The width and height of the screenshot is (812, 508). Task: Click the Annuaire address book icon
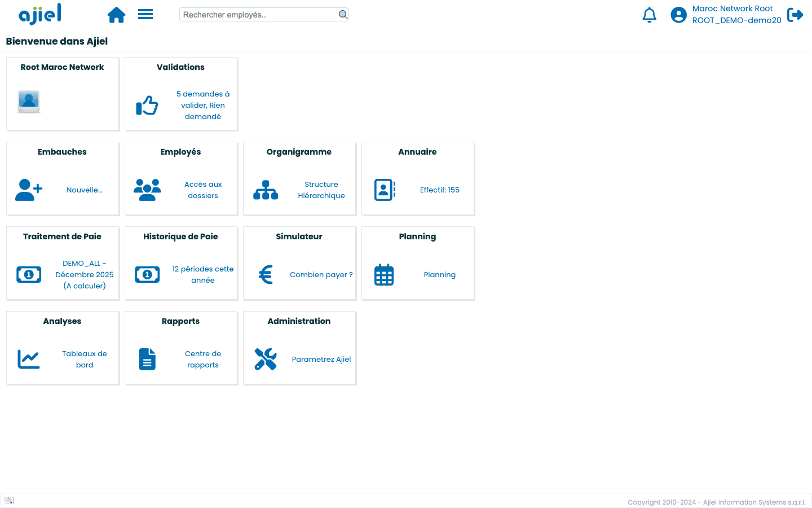click(x=385, y=190)
